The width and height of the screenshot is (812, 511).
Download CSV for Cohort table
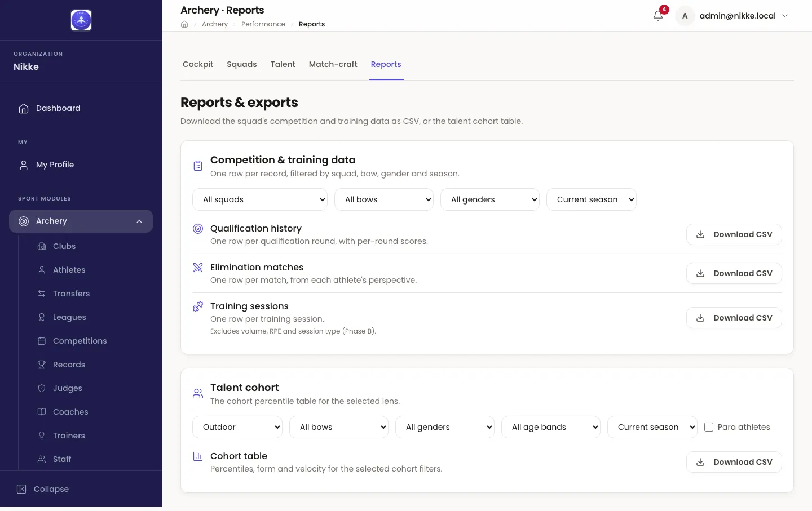tap(734, 462)
